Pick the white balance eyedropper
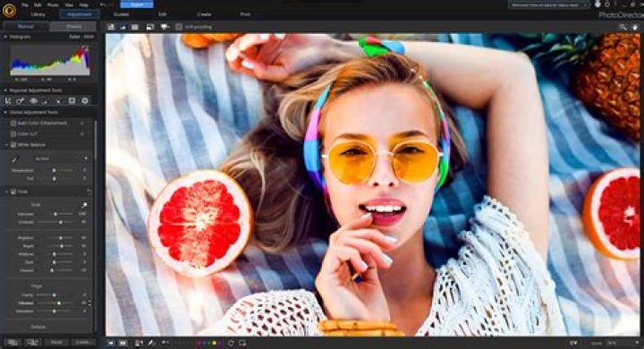This screenshot has height=349, width=644. pyautogui.click(x=14, y=159)
